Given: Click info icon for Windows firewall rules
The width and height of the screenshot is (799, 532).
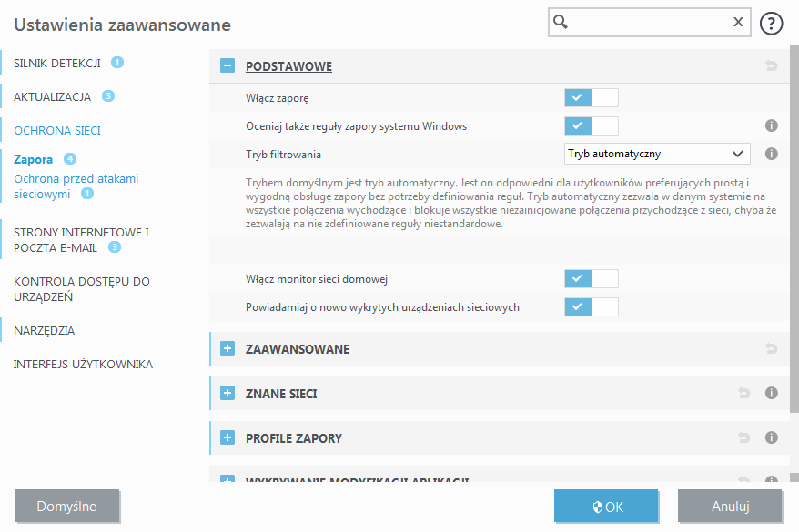Looking at the screenshot, I should [771, 125].
